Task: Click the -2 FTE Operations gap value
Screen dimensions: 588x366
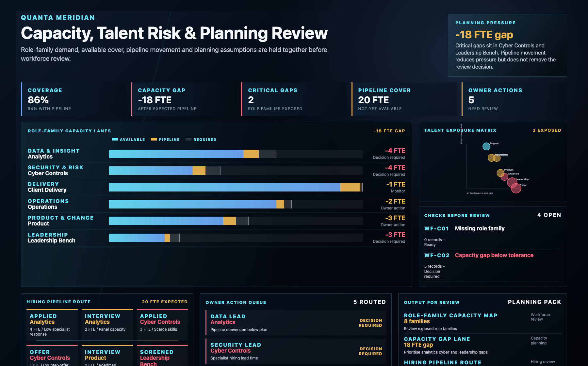Action: (x=395, y=201)
